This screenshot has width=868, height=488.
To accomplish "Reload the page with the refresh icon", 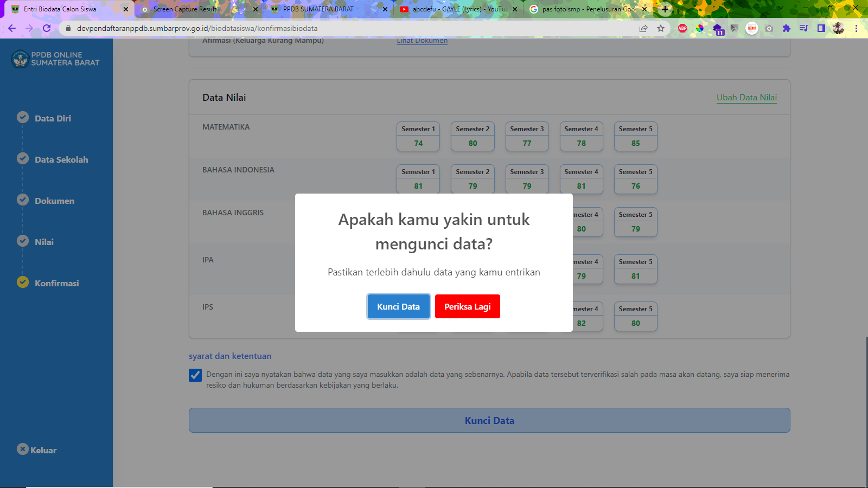I will [x=47, y=28].
